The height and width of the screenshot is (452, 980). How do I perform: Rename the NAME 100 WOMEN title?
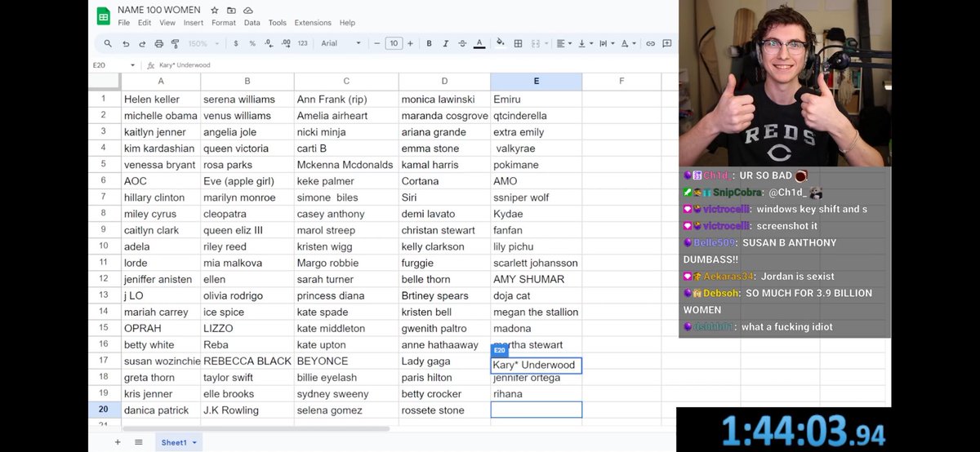[159, 10]
